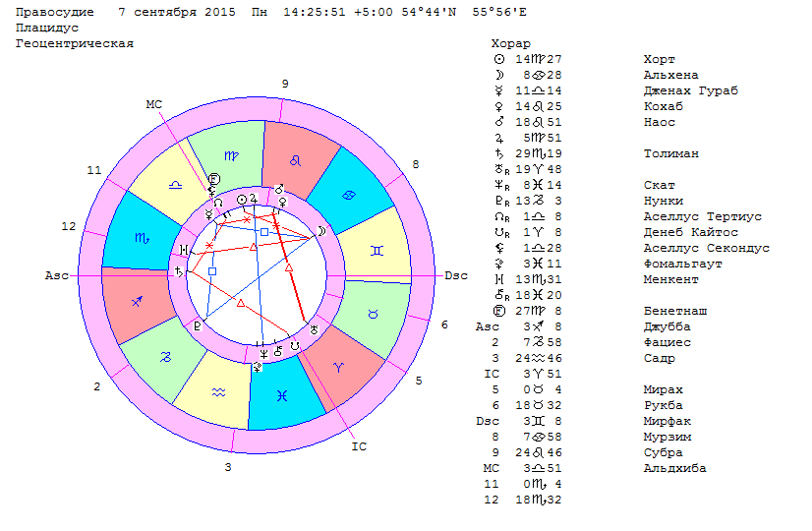Image resolution: width=812 pixels, height=531 pixels.
Task: Select the Aquarius symbol in the zodiac wheel
Action: (220, 391)
